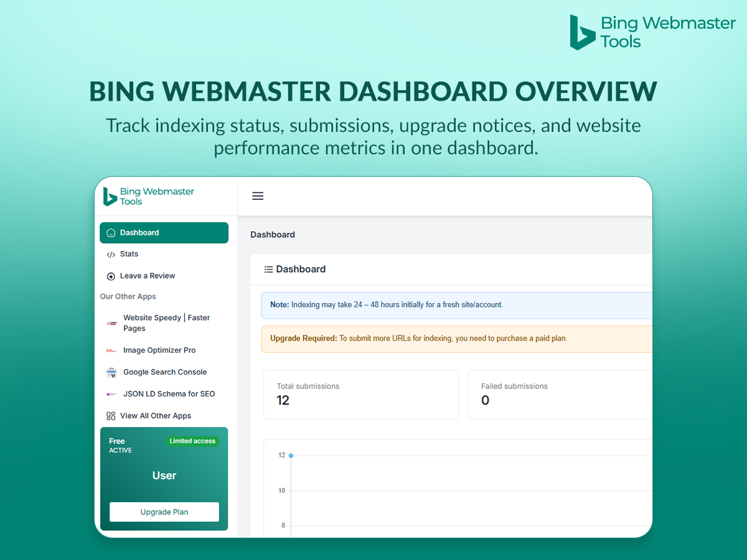Click the Limited access badge
This screenshot has height=560, width=747.
coord(192,441)
